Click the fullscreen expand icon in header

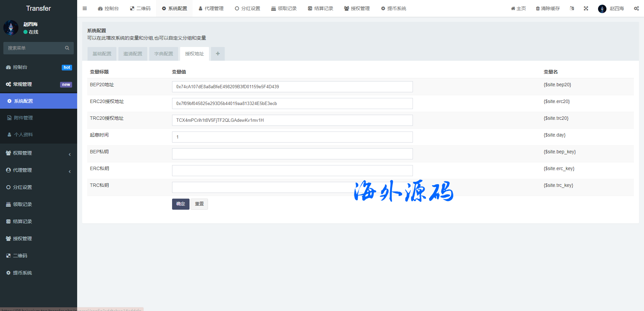(586, 8)
